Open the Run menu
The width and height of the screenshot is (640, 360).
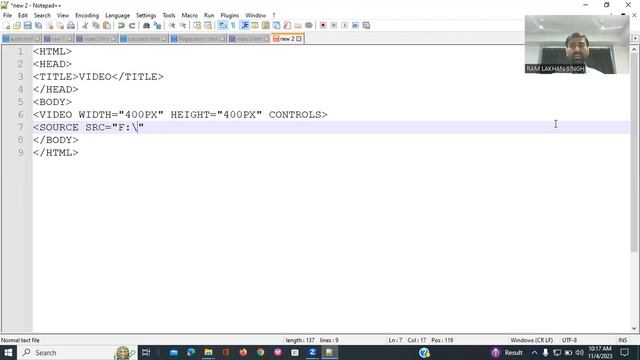tap(209, 15)
